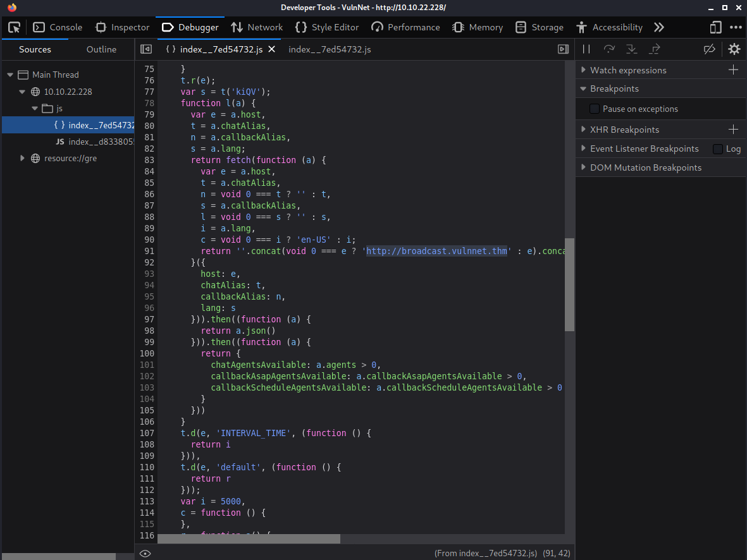Click the Step In icon

(x=632, y=49)
